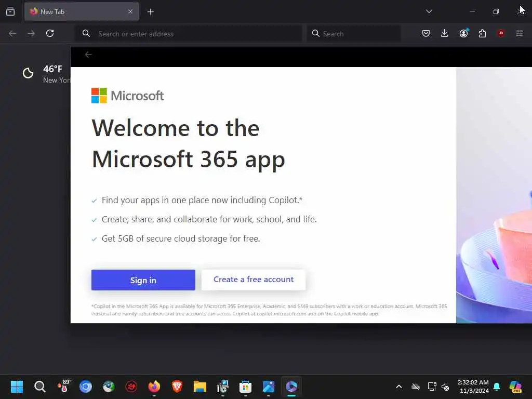Restore down the Firefox window
This screenshot has height=399, width=532.
pos(496,11)
